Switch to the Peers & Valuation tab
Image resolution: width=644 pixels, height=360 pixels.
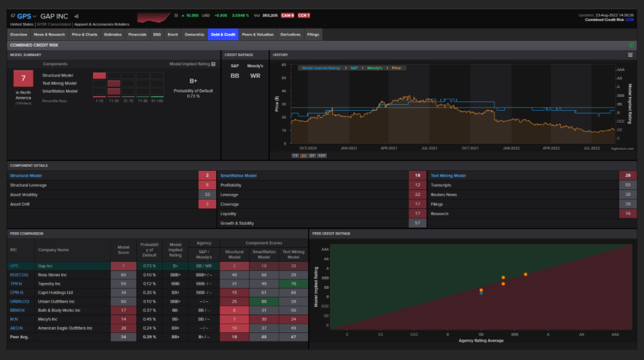pyautogui.click(x=257, y=34)
